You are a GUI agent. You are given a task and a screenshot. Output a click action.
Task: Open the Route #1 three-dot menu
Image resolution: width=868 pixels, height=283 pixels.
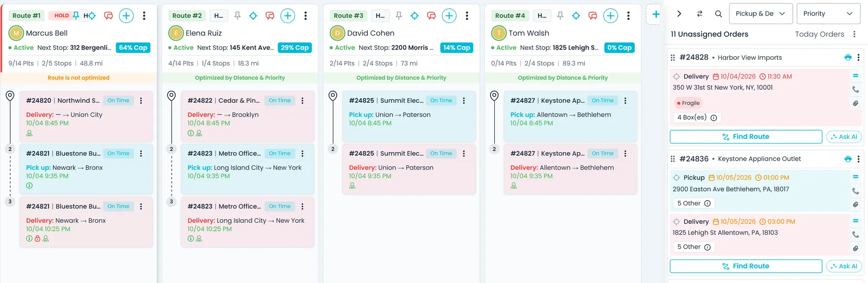point(144,16)
